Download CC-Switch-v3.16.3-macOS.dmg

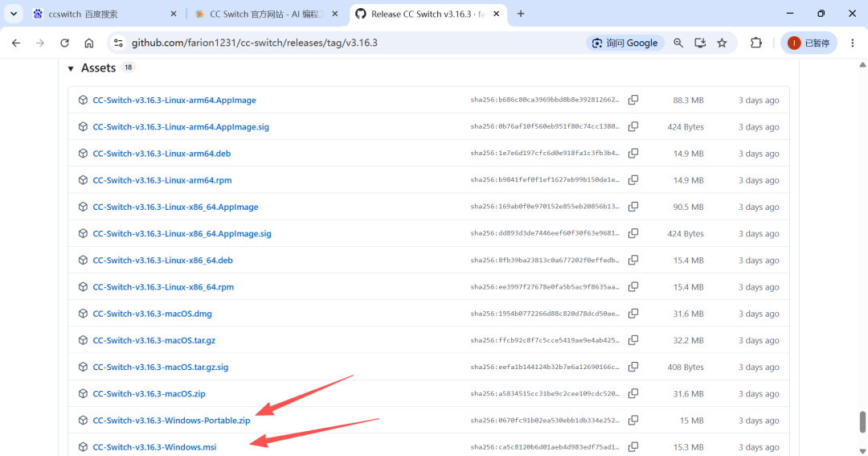tap(152, 314)
